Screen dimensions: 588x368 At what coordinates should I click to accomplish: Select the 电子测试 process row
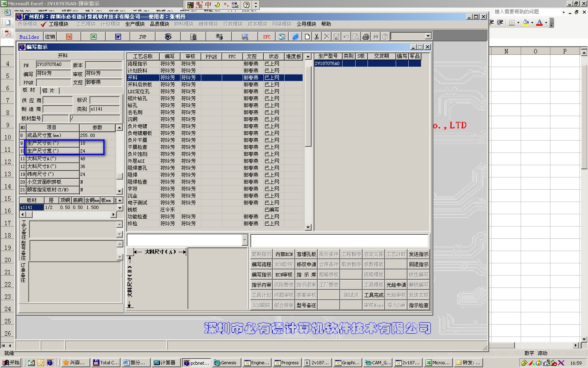click(x=214, y=203)
